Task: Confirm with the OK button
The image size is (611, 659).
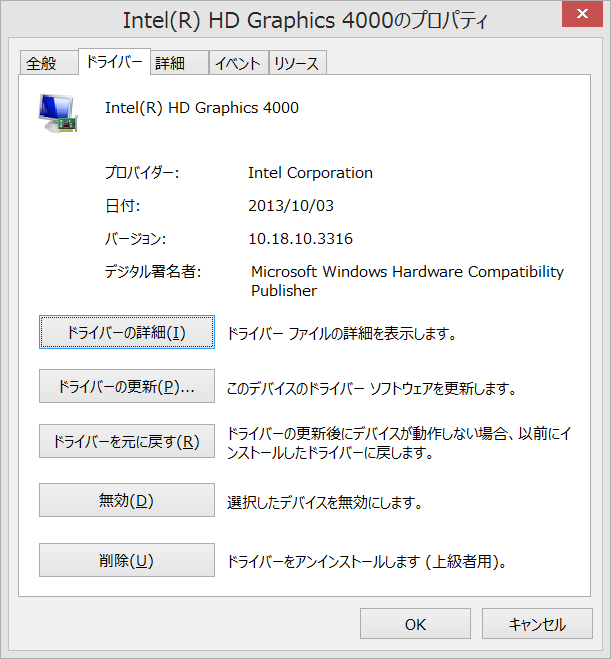Action: 415,624
